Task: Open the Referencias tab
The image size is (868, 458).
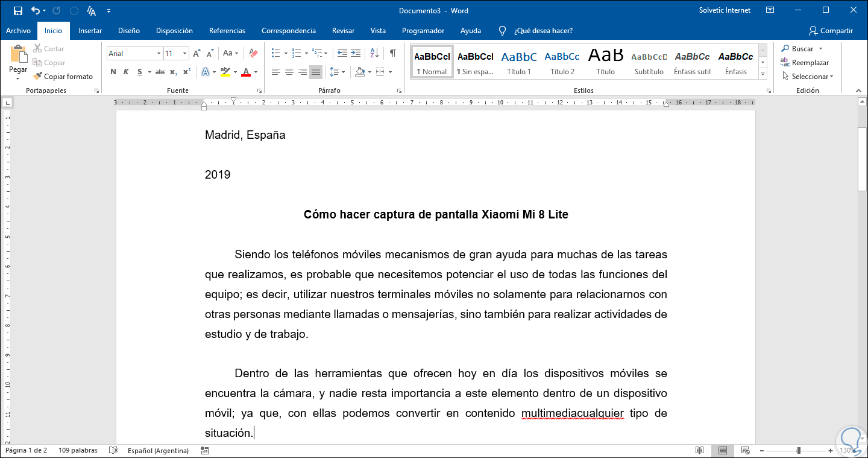Action: [x=227, y=31]
